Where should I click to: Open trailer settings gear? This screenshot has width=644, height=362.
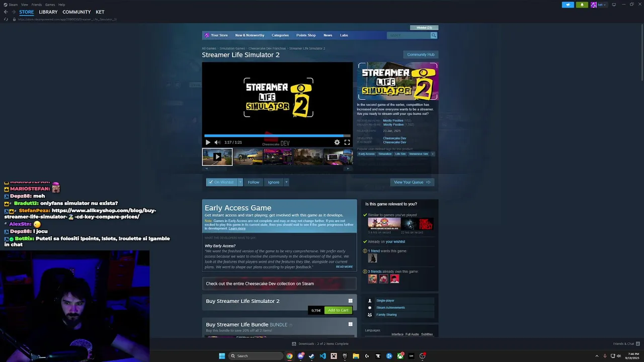tap(337, 142)
